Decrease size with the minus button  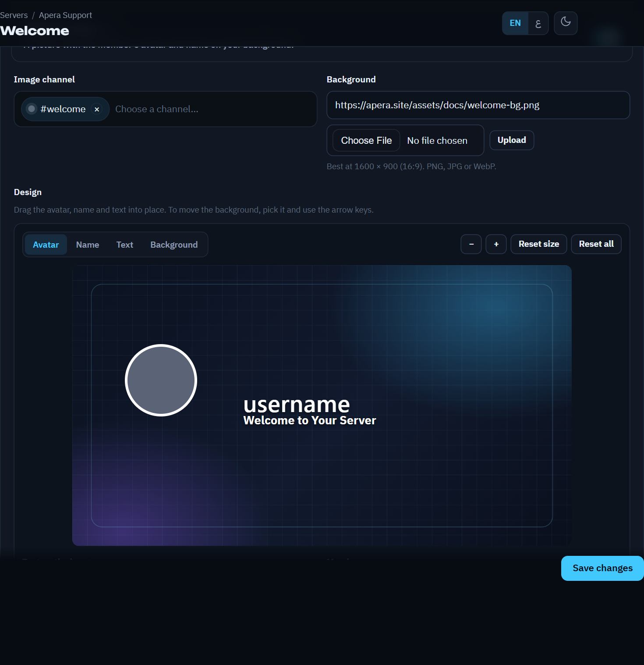point(471,244)
